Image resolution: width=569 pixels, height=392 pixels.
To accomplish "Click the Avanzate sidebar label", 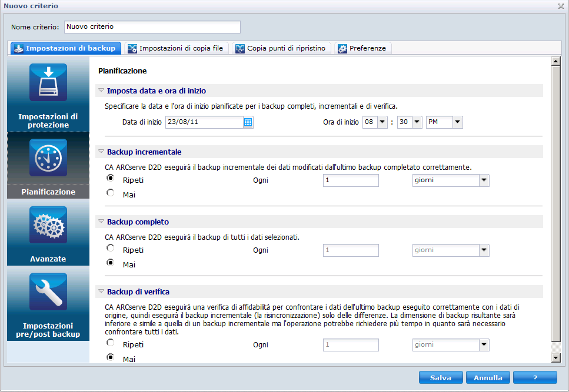I will coord(48,259).
